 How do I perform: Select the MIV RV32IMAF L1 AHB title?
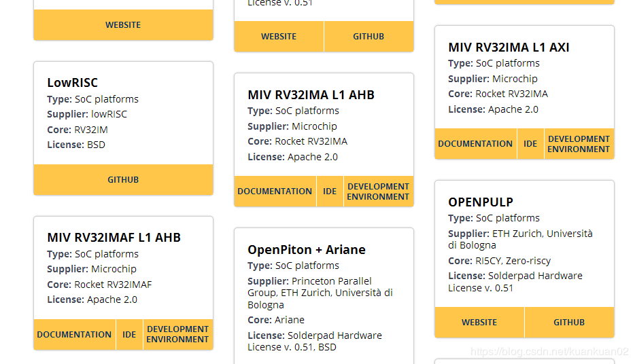[x=114, y=238]
